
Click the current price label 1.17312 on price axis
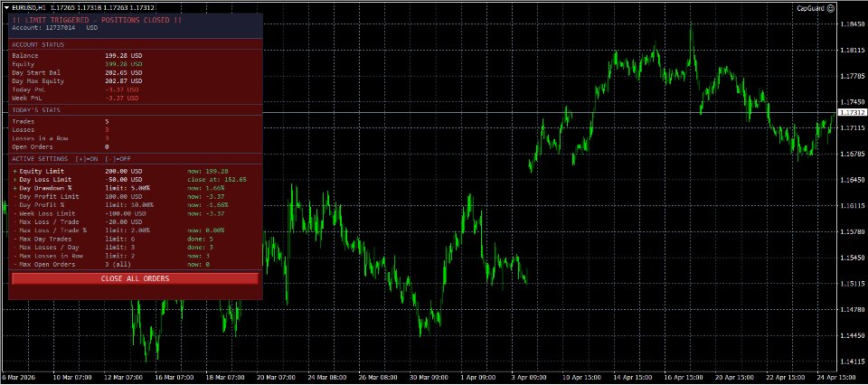coord(853,113)
